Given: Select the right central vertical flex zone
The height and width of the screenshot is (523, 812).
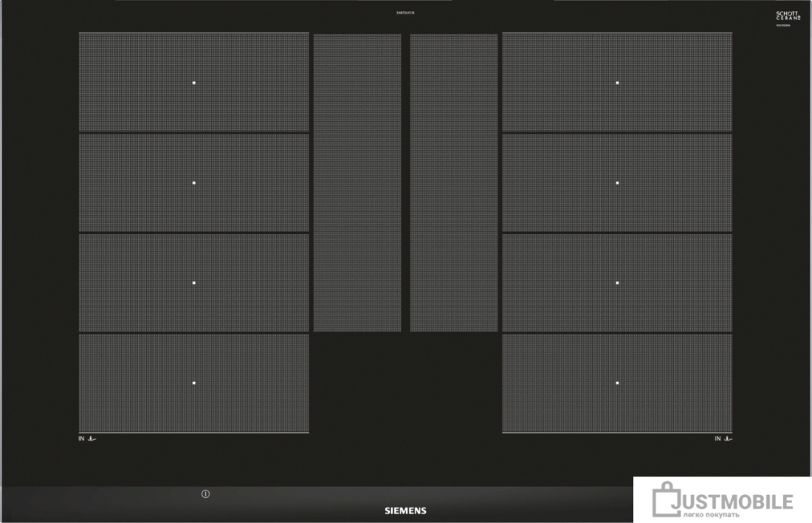Looking at the screenshot, I should (x=454, y=182).
